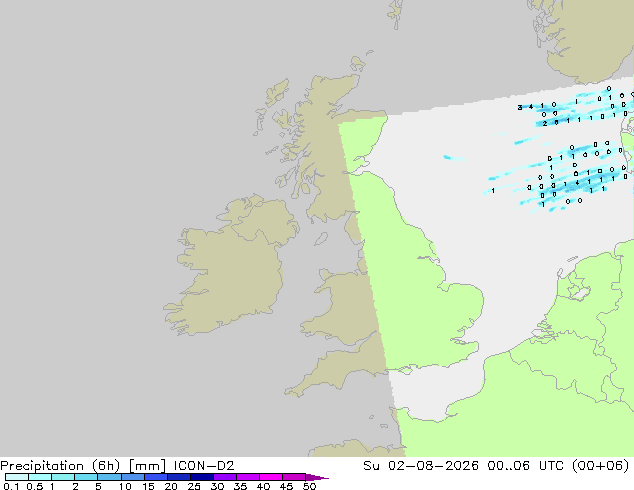The width and height of the screenshot is (634, 490).
Task: Click the legend label "0.1"
Action: [x=11, y=486]
